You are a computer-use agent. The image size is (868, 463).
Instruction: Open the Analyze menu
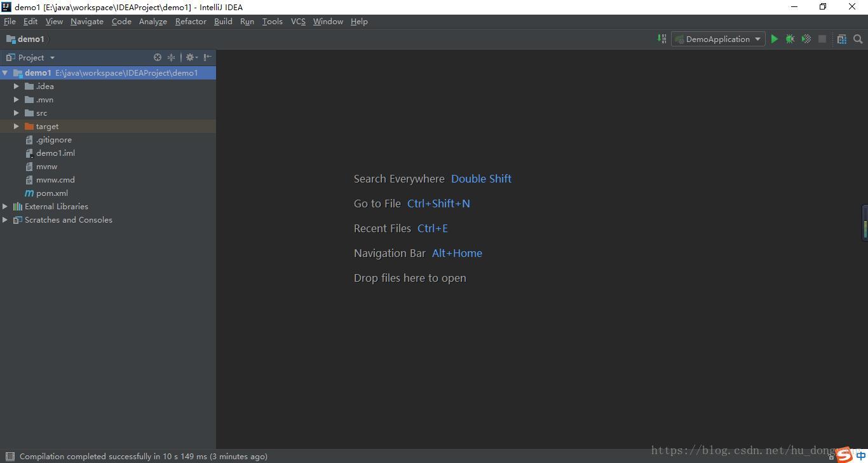coord(153,21)
